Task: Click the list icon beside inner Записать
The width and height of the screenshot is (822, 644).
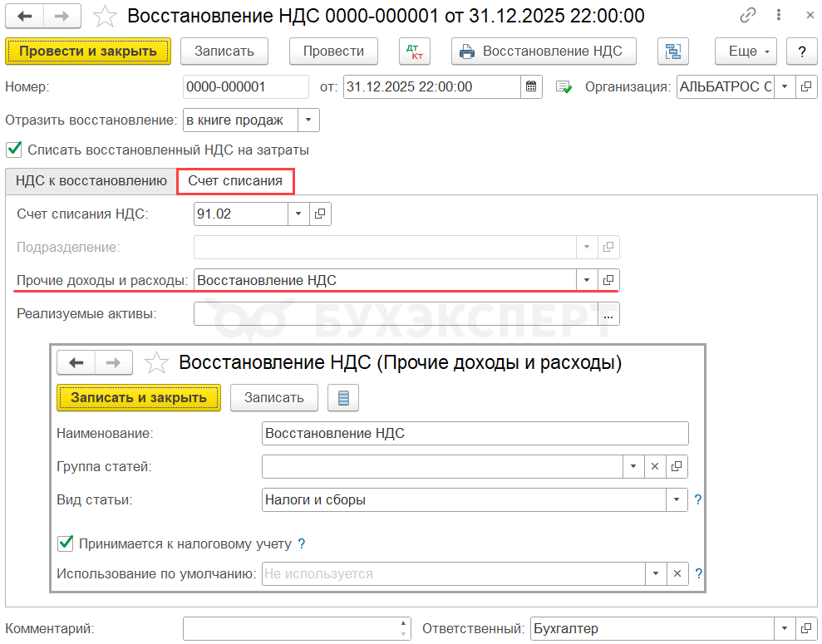Action: click(x=342, y=397)
